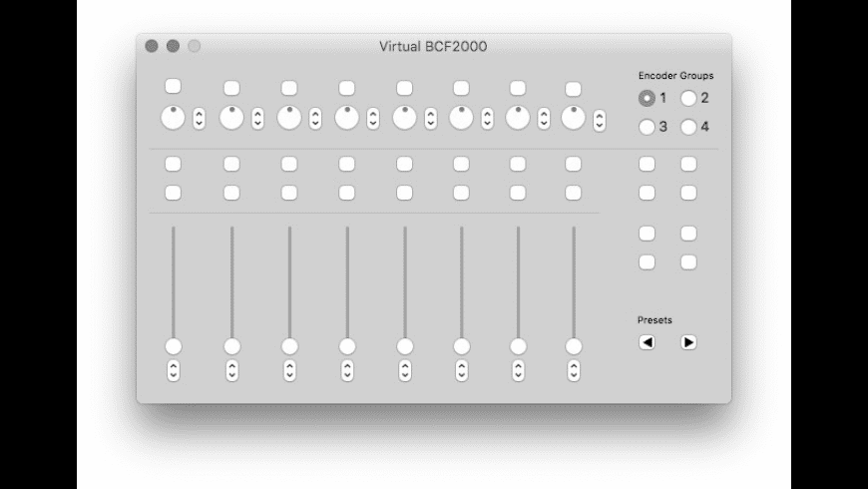Click the push button above channel 6 knob
This screenshot has width=868, height=489.
coord(461,88)
